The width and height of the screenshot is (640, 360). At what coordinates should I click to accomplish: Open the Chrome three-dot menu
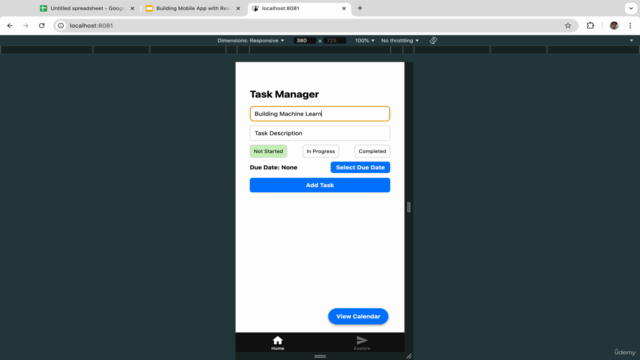point(630,25)
